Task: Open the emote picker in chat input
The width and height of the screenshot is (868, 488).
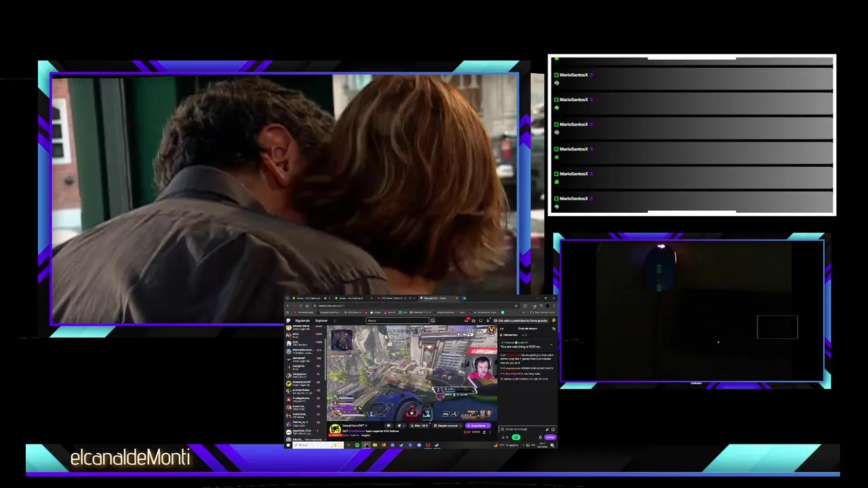Action: tap(553, 429)
